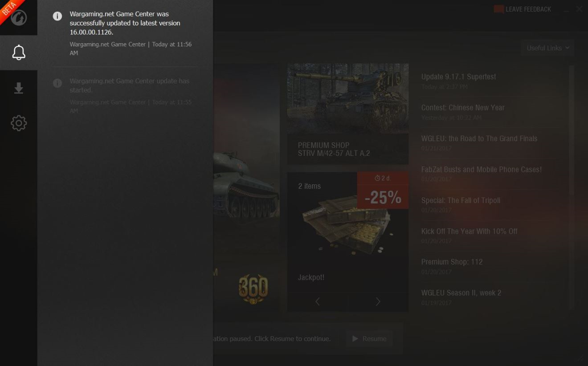Click Leave Feedback text link

[x=528, y=9]
